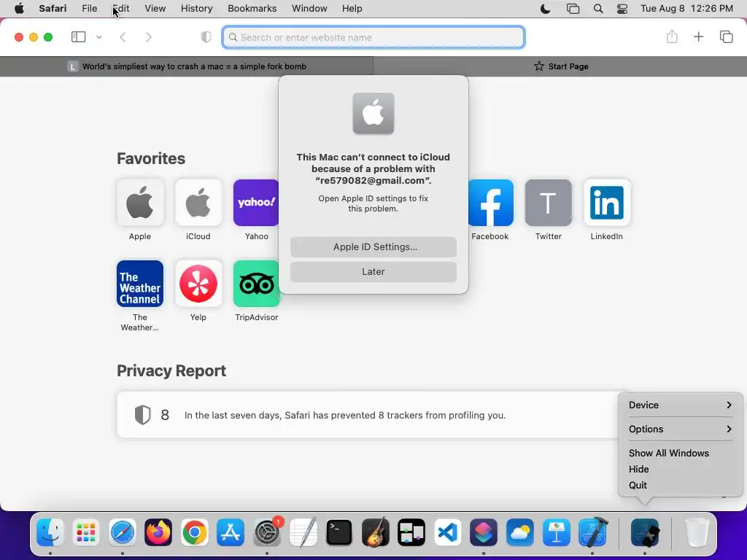The image size is (747, 560).
Task: Click the Privacy Report shield in the toolbar
Action: 206,37
